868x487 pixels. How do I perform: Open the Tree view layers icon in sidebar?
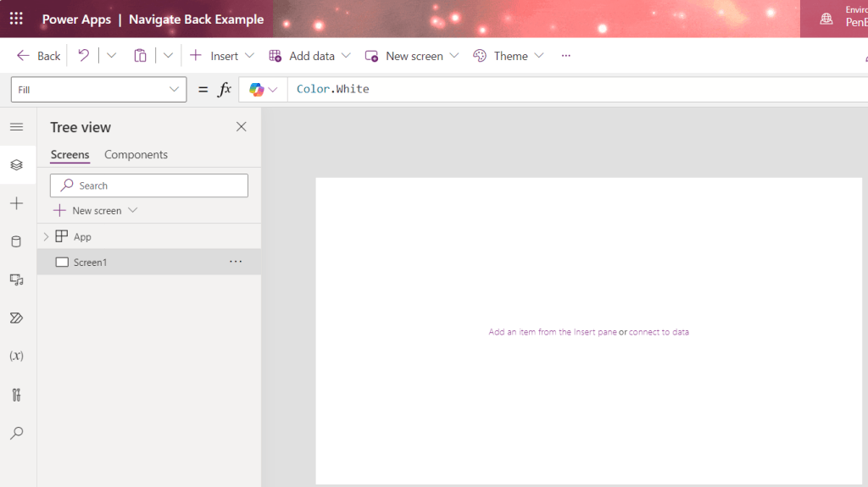pos(16,165)
